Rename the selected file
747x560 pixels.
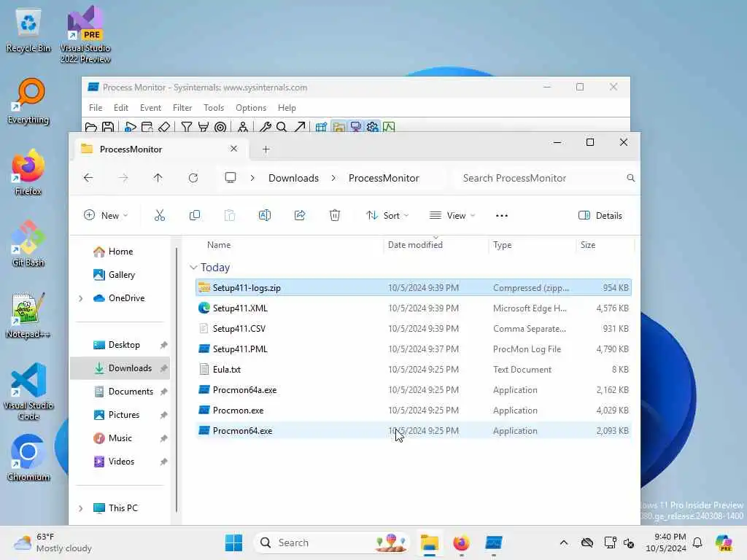point(264,215)
